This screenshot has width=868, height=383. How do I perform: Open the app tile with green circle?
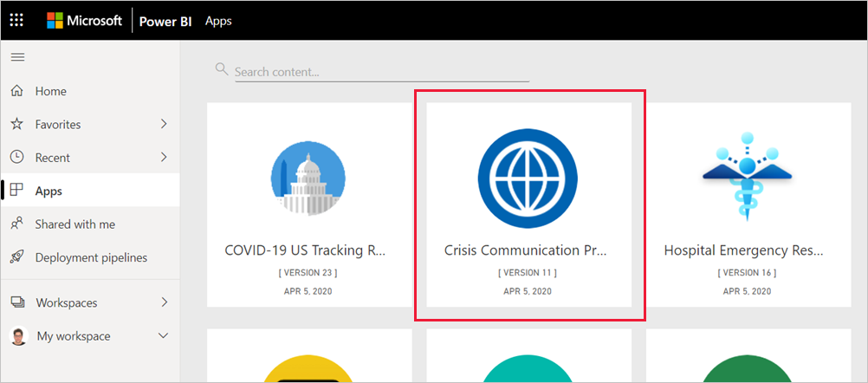click(x=748, y=356)
